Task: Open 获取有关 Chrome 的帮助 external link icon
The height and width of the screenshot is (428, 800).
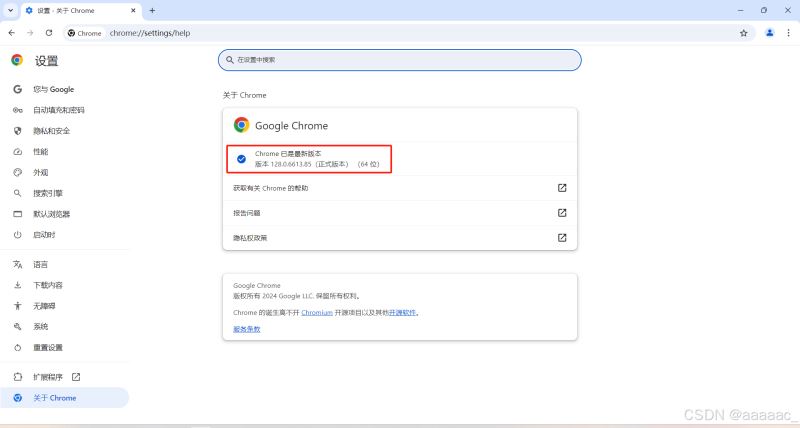Action: click(562, 188)
